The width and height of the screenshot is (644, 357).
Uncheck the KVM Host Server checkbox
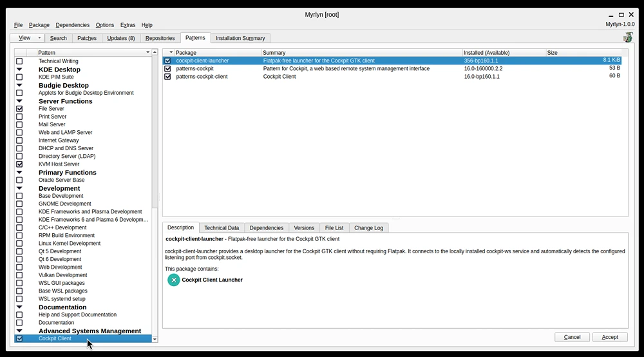point(19,164)
